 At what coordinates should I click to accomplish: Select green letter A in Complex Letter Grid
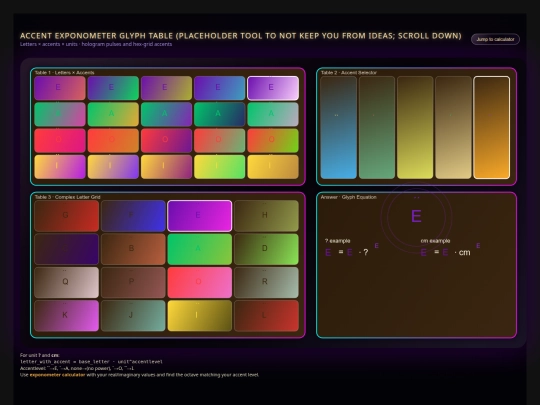click(200, 249)
